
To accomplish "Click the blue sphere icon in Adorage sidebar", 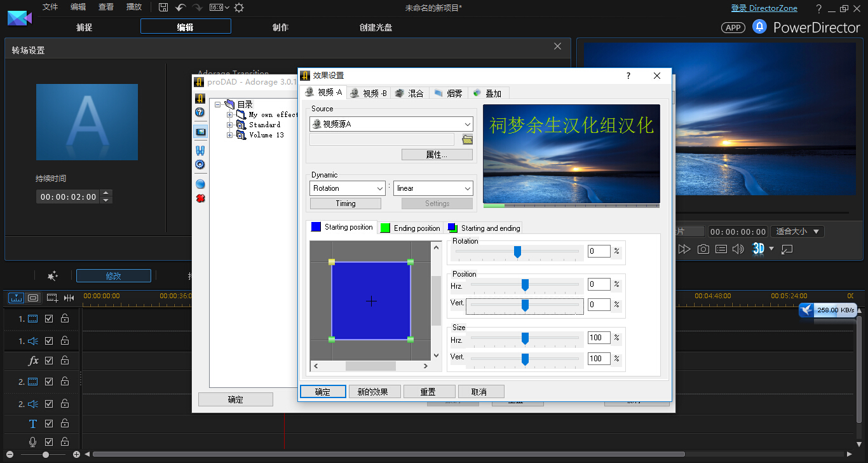I will pos(200,184).
